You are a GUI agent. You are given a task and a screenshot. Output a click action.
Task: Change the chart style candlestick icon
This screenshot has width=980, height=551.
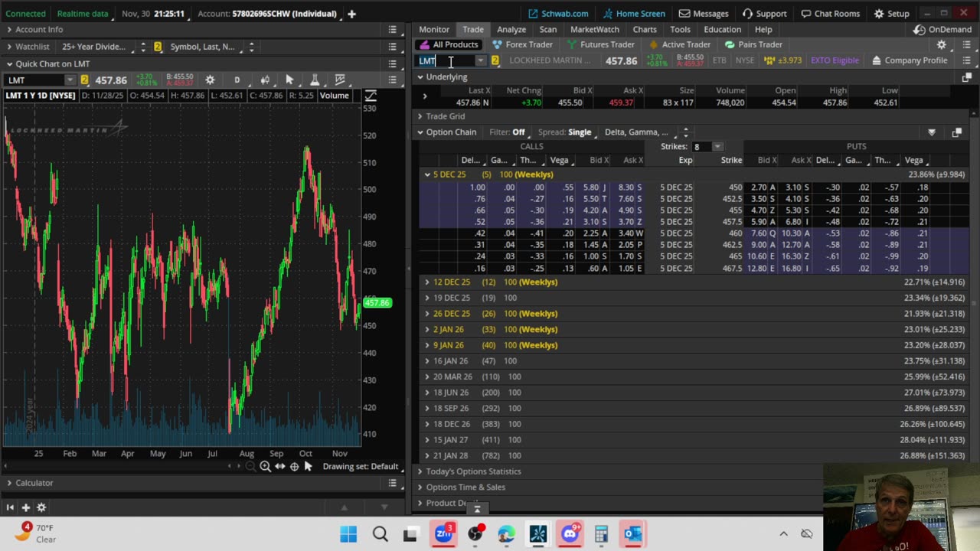pos(265,80)
